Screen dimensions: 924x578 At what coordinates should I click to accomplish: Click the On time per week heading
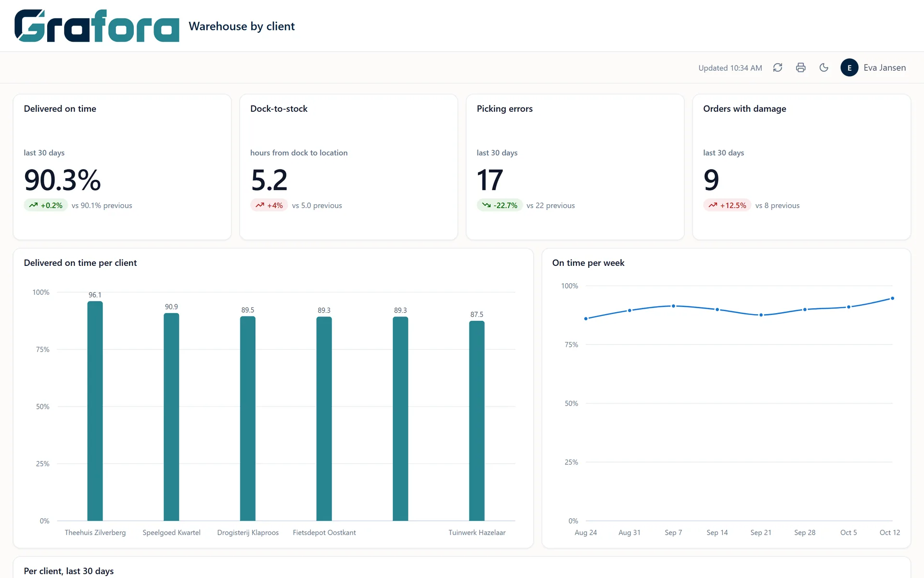coord(588,263)
